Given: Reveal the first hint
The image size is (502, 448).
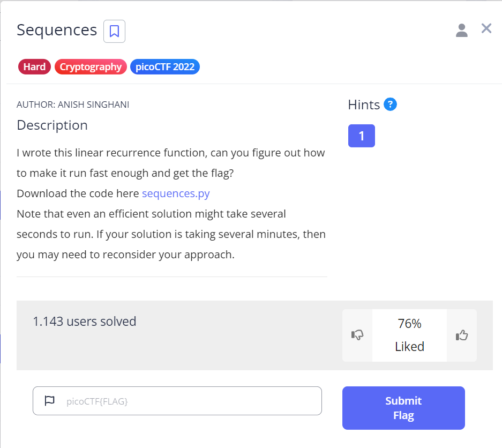Looking at the screenshot, I should click(361, 136).
